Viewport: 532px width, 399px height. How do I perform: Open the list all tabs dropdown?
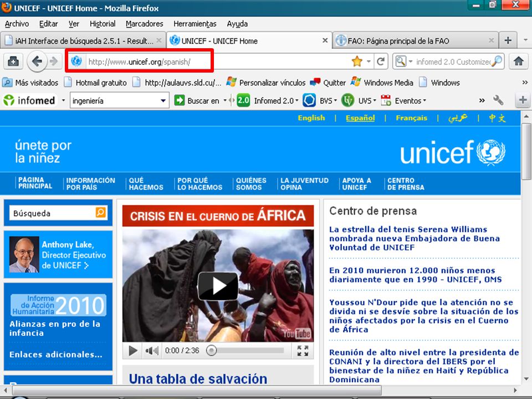click(525, 40)
